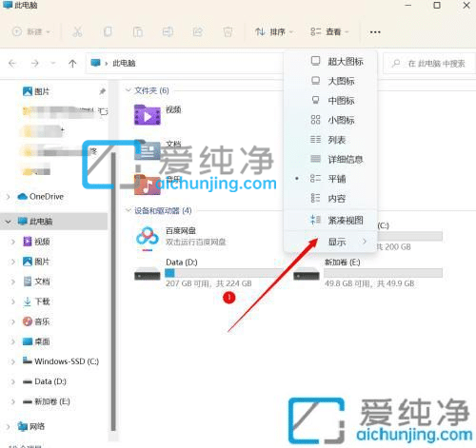The width and height of the screenshot is (476, 448).
Task: Expand Windows-SSD (C:) tree node
Action: 13,361
